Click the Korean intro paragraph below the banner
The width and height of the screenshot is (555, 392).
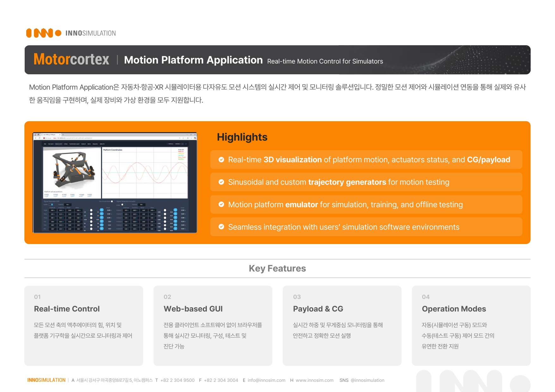pyautogui.click(x=277, y=94)
